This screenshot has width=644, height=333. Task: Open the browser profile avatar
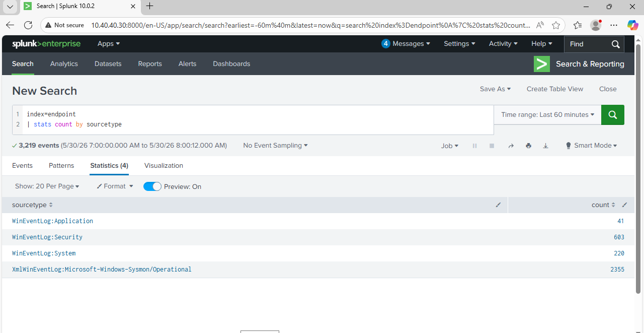pos(596,25)
